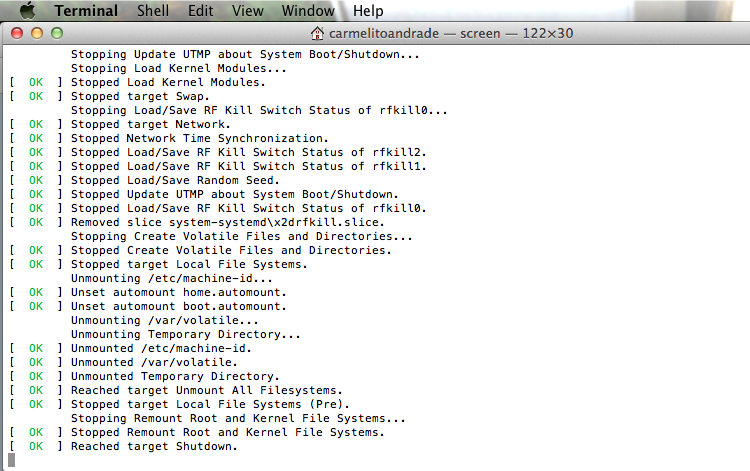Minimize window using the yellow button

[x=37, y=33]
